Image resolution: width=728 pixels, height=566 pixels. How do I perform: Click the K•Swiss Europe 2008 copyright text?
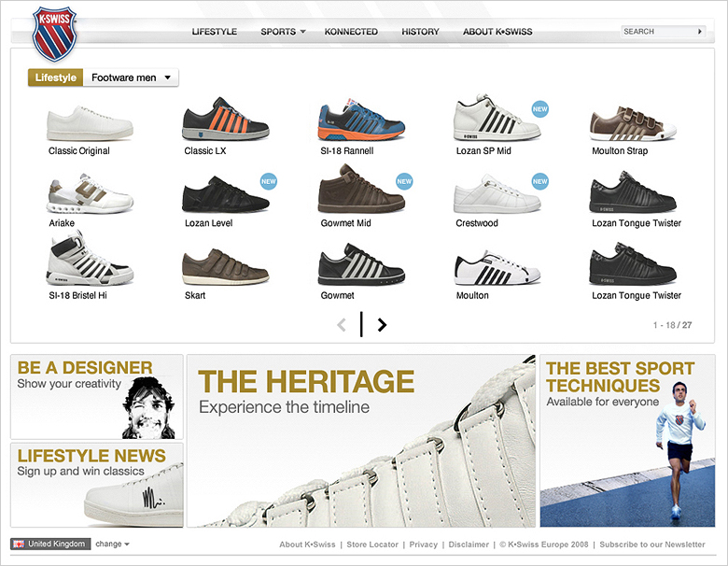coord(544,545)
